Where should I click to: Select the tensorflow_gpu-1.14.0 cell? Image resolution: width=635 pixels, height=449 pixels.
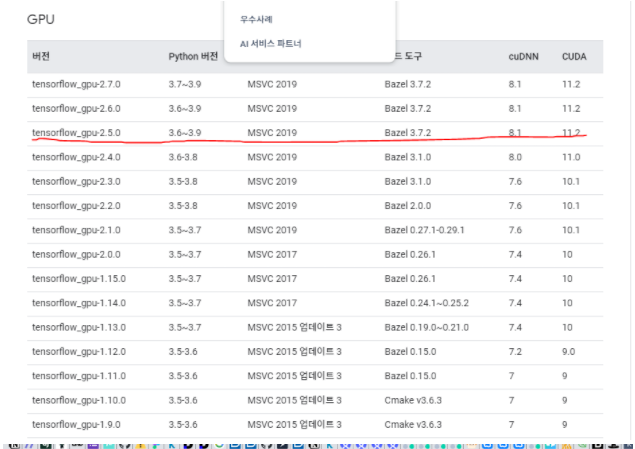coord(79,303)
